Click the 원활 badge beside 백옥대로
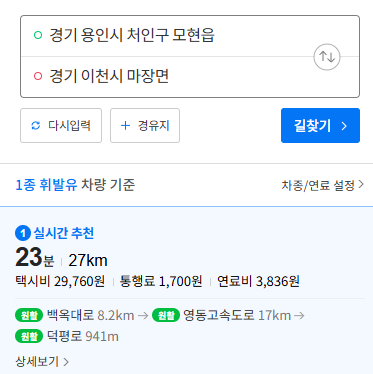 point(29,315)
